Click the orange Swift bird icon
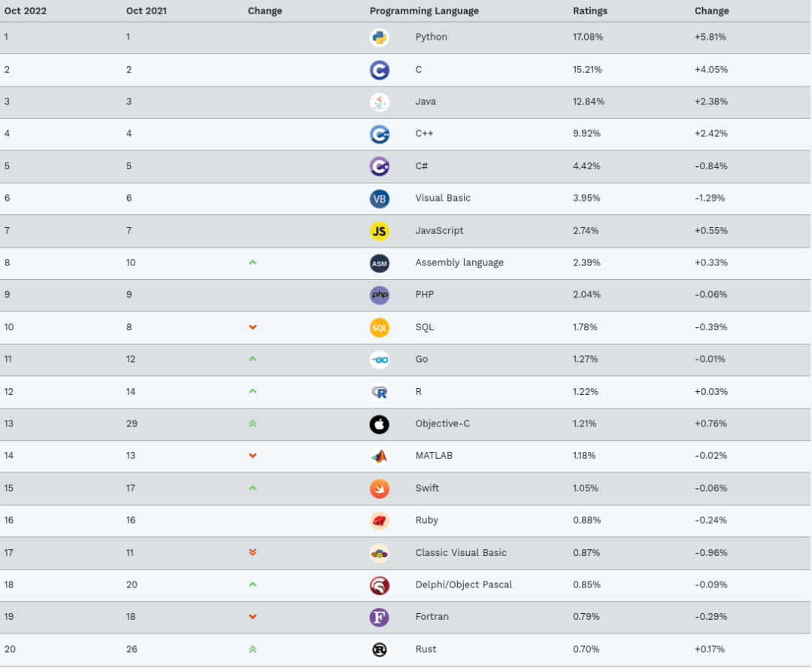The width and height of the screenshot is (812, 668). (x=379, y=489)
